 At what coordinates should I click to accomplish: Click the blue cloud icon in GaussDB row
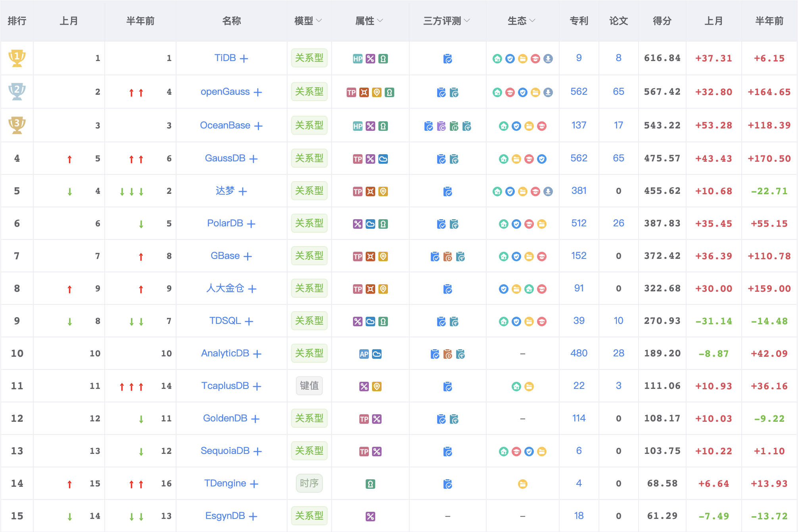click(x=383, y=159)
